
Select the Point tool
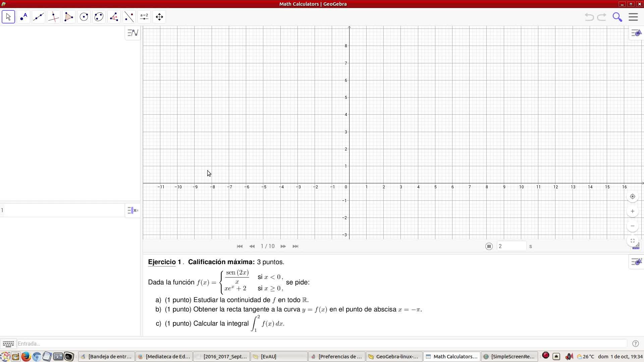point(23,17)
